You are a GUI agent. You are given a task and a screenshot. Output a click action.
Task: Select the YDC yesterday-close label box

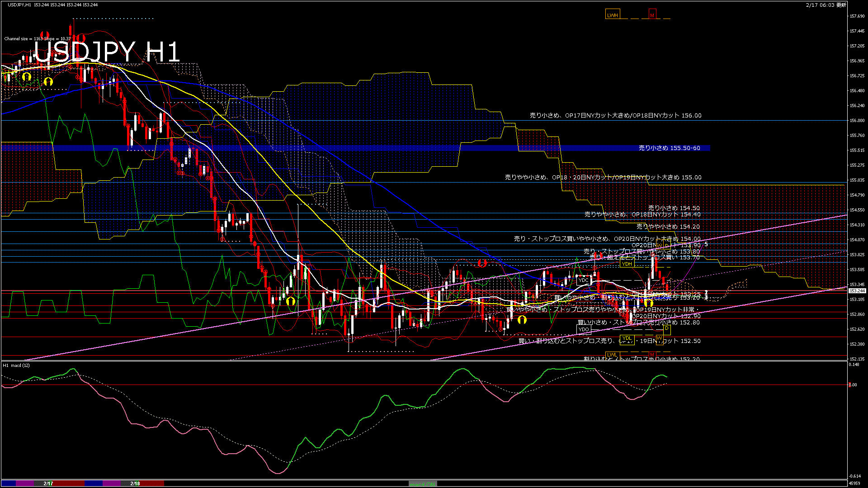[x=584, y=280]
